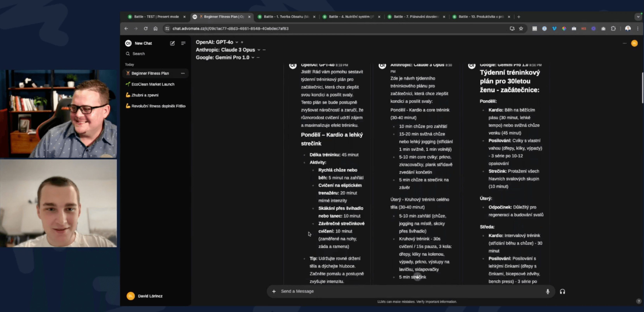Open options menu for Beginner Fitness Plan chat
The height and width of the screenshot is (312, 644).
(x=183, y=73)
